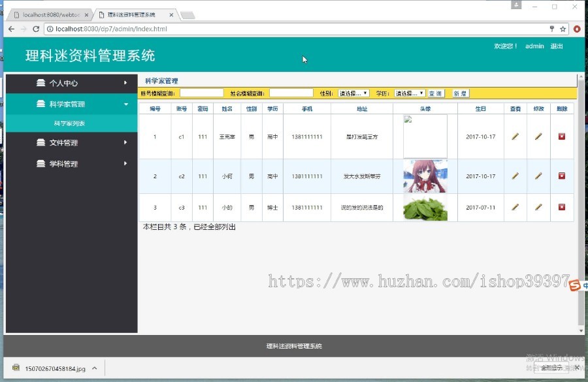The width and height of the screenshot is (588, 382).
Task: Open 学科管理 sidebar menu
Action: click(x=72, y=164)
